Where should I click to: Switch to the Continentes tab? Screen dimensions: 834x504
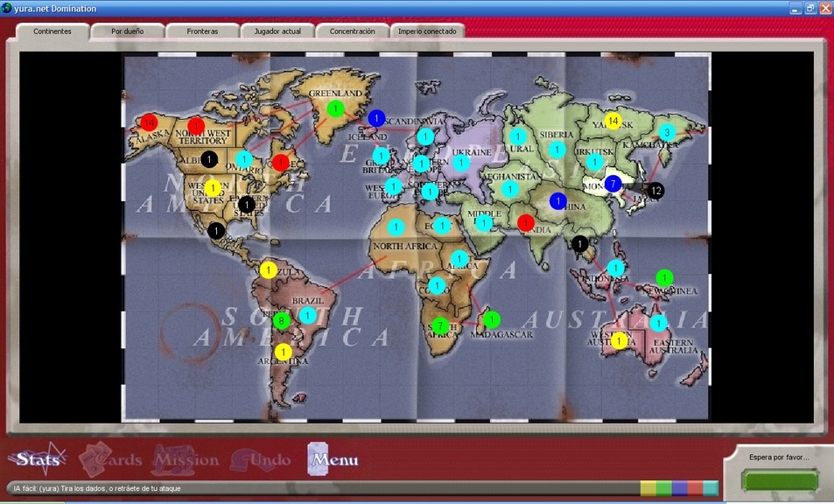tap(53, 31)
